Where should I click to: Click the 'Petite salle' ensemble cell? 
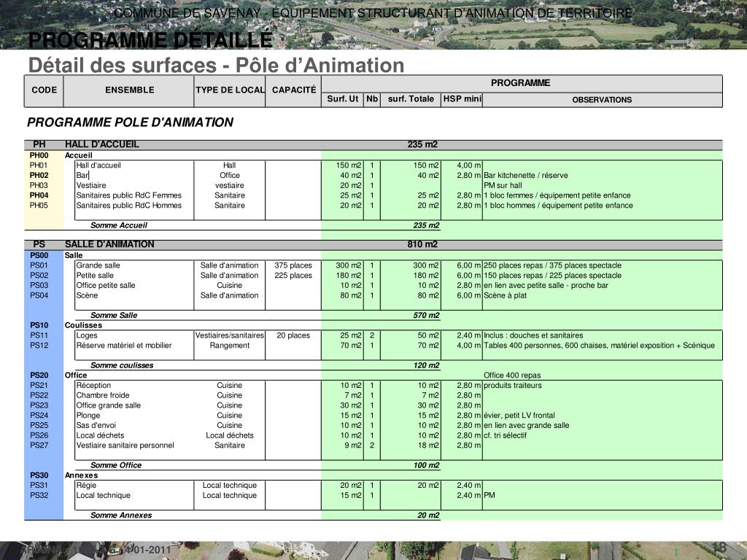pos(95,275)
